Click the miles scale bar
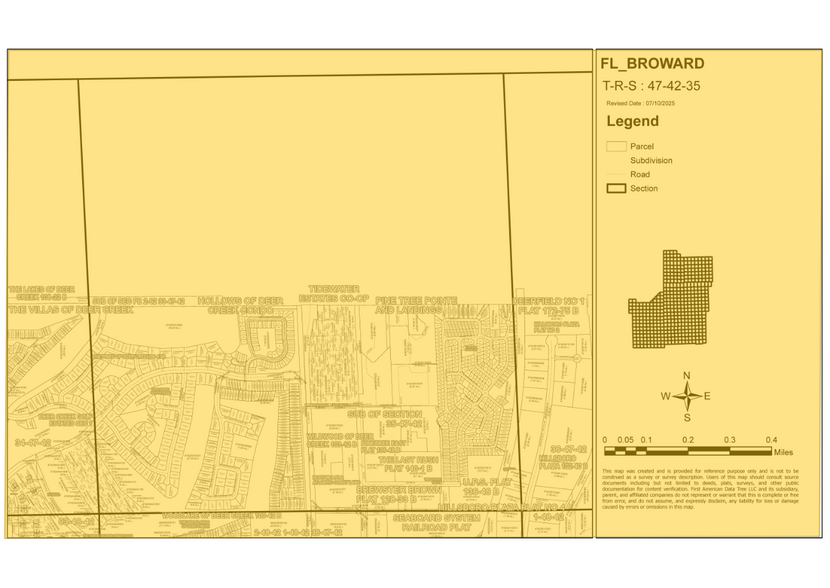Screen dimensions: 830x588 (x=686, y=451)
